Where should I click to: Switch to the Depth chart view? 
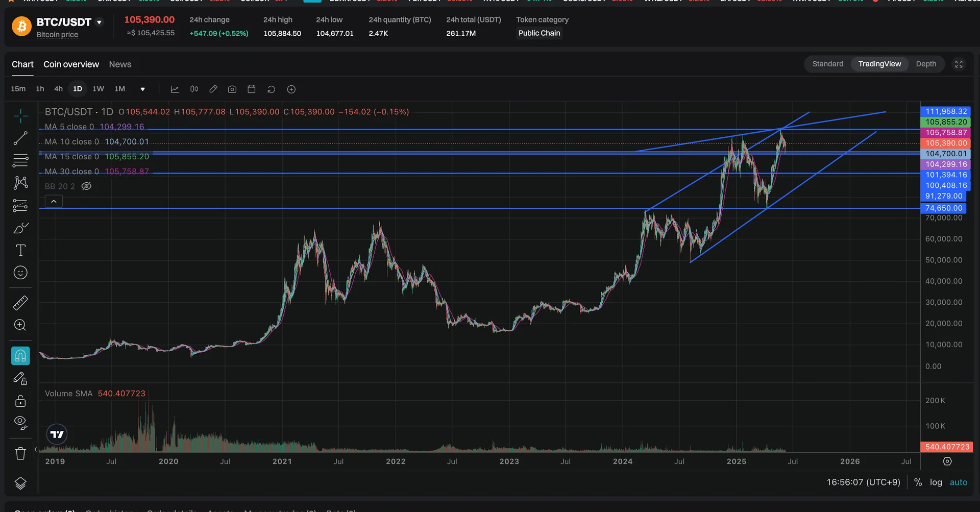coord(926,64)
